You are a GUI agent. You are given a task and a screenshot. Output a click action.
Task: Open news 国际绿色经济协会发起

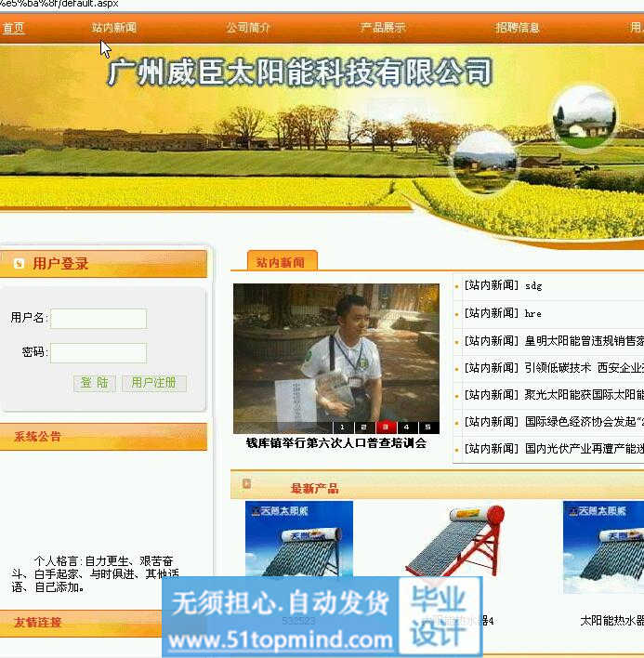coord(584,422)
